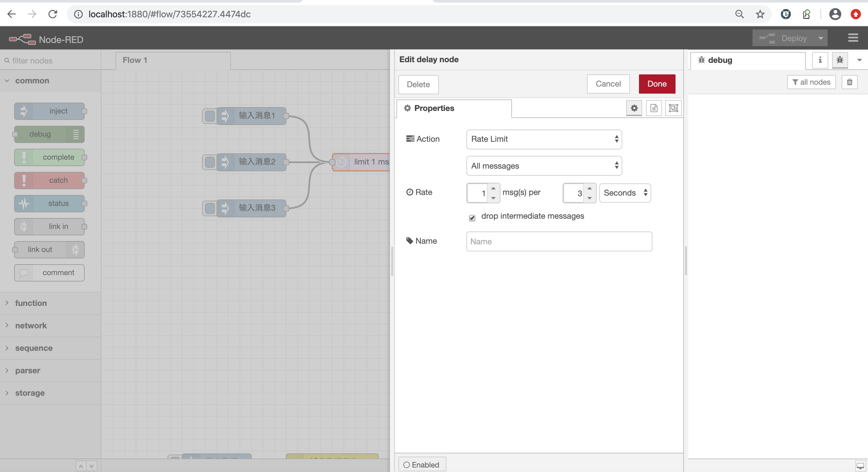The height and width of the screenshot is (472, 868).
Task: Toggle the Enabled node state button
Action: click(422, 465)
